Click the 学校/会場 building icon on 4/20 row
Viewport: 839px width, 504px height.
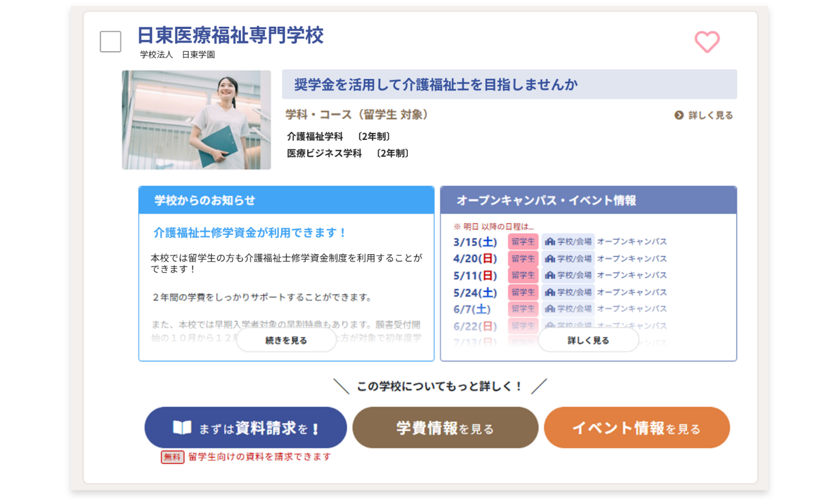[550, 258]
